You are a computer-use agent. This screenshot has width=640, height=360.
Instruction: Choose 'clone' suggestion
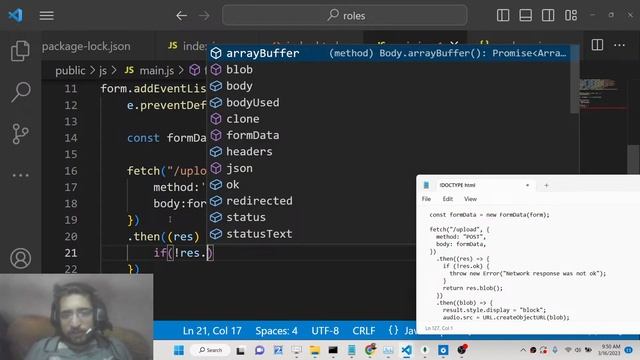point(389,119)
